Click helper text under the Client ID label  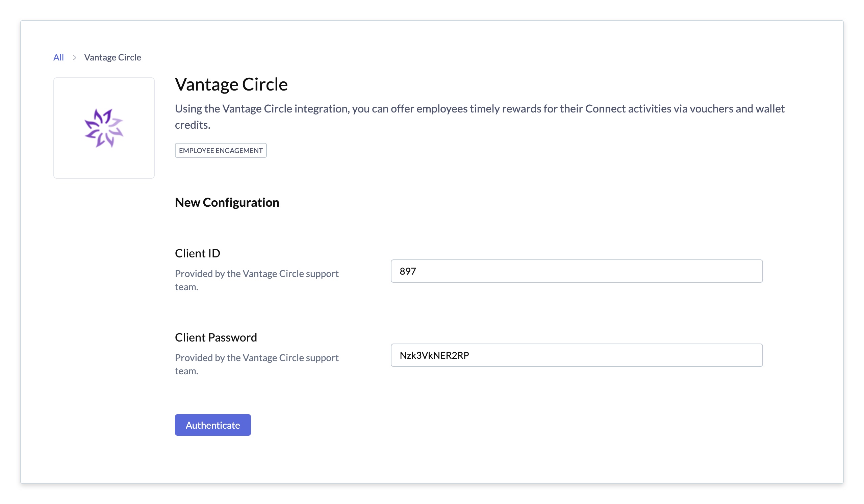coord(256,274)
